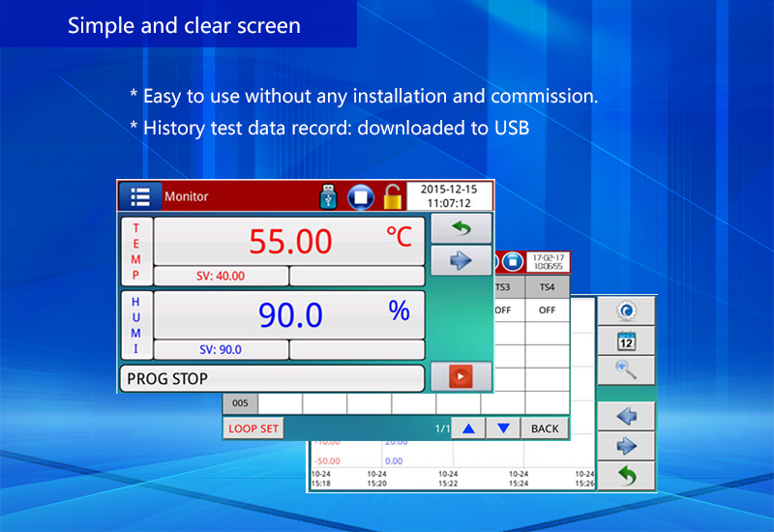Toggle the TS4 OFF cell
This screenshot has height=532, width=774.
[547, 310]
